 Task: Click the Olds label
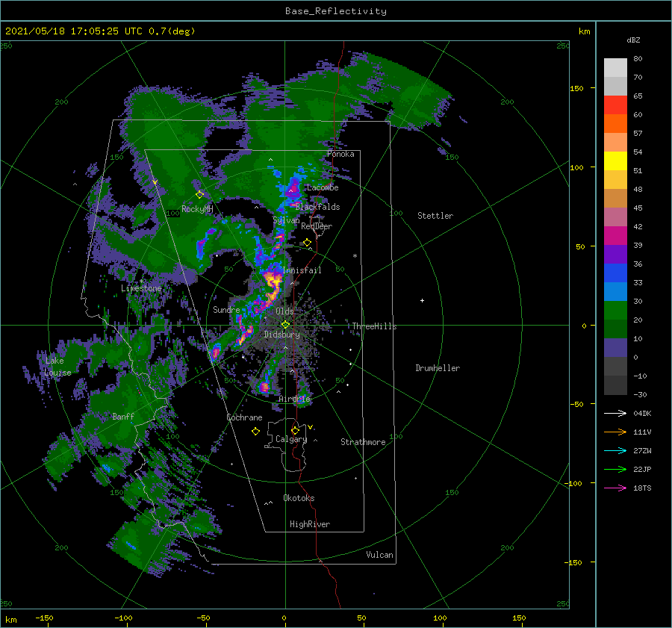[284, 311]
